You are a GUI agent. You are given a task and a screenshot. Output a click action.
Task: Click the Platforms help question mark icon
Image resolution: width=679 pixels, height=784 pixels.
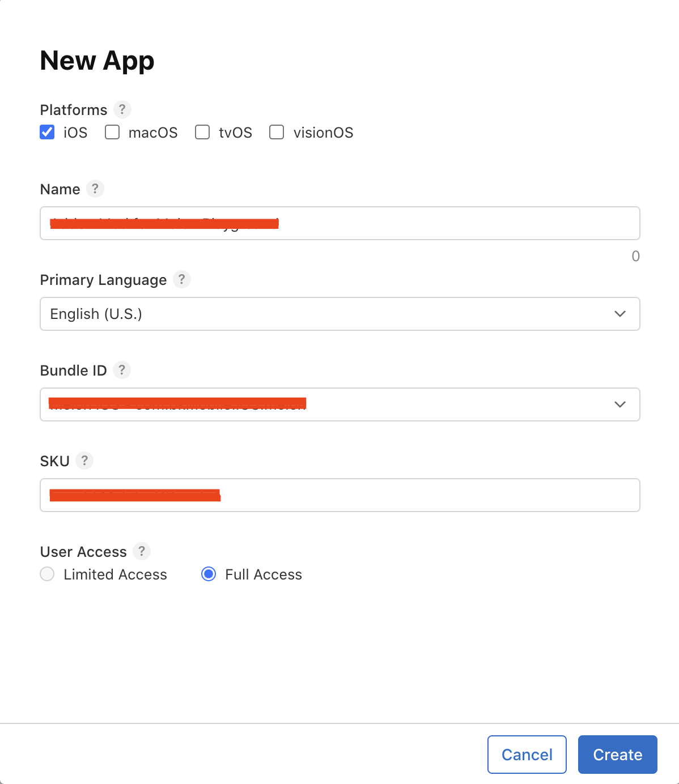coord(122,109)
